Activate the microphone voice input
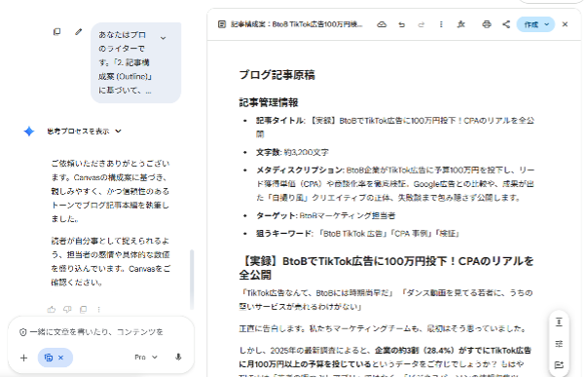This screenshot has height=378, width=588. pos(178,357)
